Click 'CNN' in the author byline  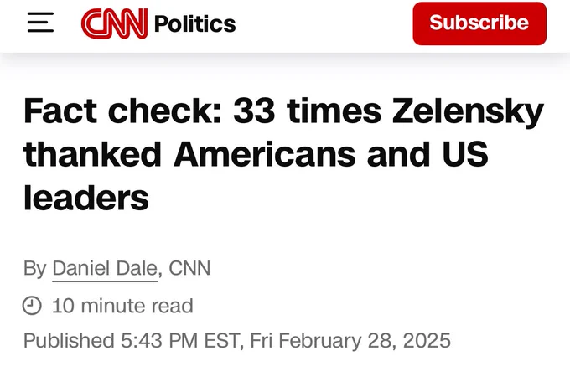coord(189,268)
